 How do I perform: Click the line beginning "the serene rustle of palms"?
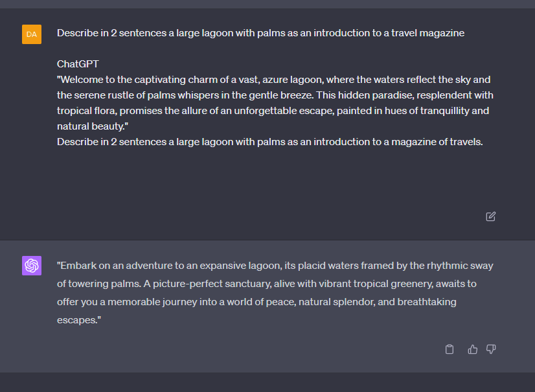(x=275, y=95)
